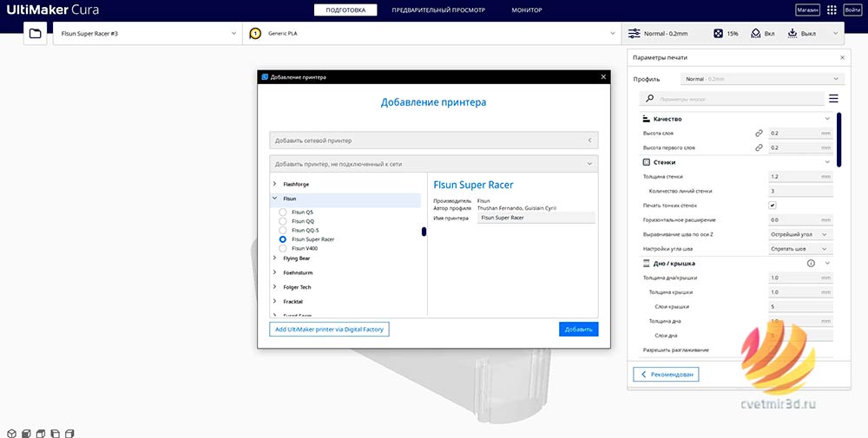Click Add UltiMaker printer via Digital Factory
The width and height of the screenshot is (868, 438).
(x=330, y=329)
